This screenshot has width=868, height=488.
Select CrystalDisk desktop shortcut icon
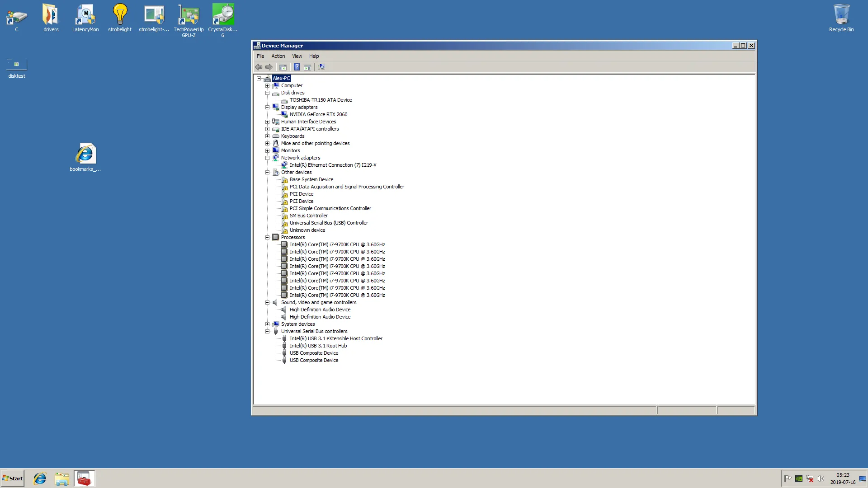223,15
